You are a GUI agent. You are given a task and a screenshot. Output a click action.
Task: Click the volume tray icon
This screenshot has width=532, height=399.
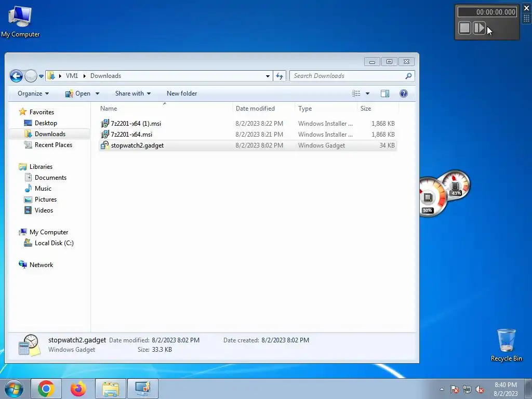[480, 389]
